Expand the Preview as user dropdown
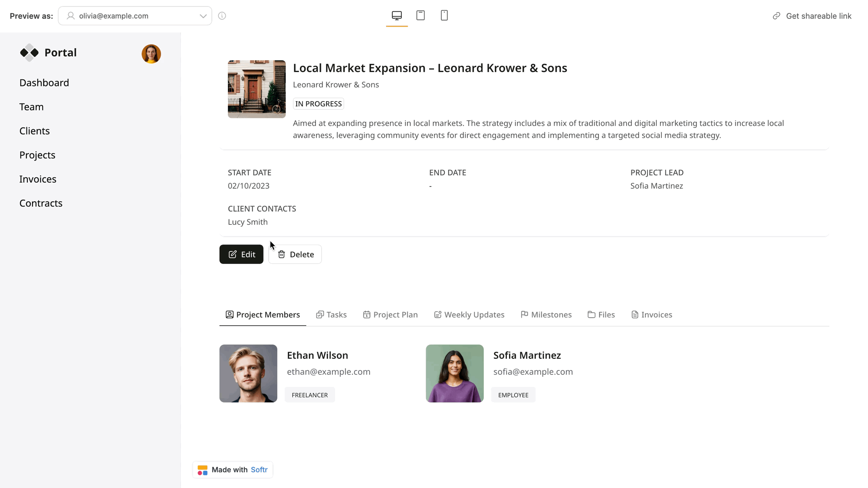The height and width of the screenshot is (488, 868). click(135, 16)
